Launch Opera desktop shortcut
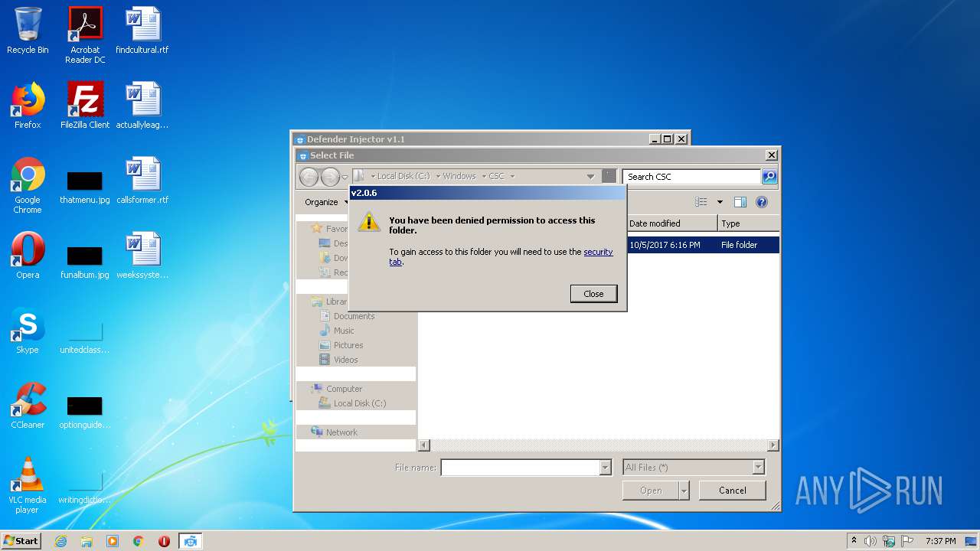980x551 pixels. pos(28,256)
